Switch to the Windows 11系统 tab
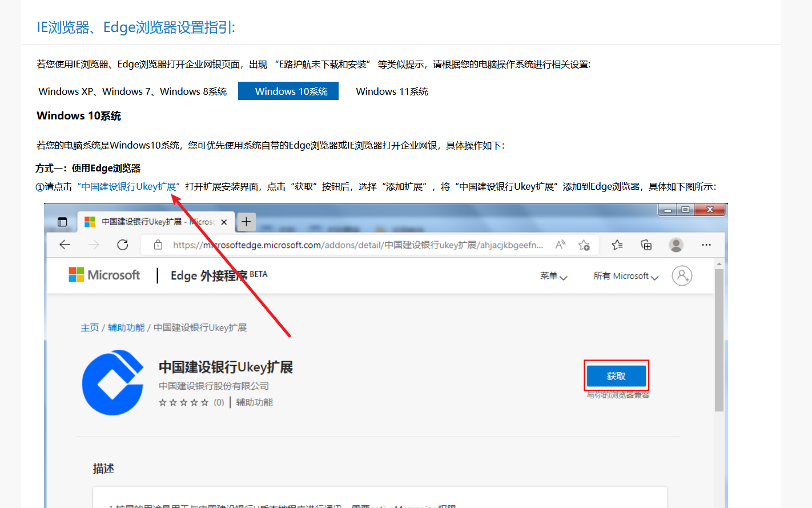 [392, 91]
